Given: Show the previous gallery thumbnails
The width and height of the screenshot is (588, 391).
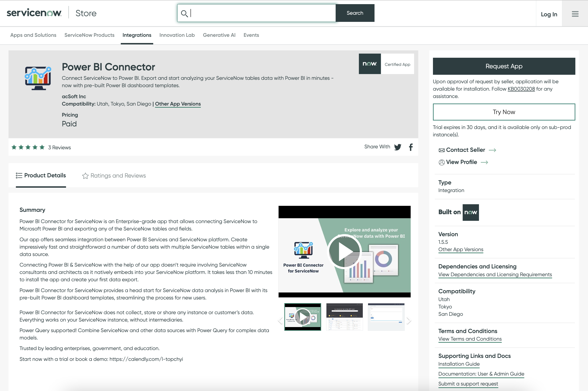Looking at the screenshot, I should pos(280,320).
